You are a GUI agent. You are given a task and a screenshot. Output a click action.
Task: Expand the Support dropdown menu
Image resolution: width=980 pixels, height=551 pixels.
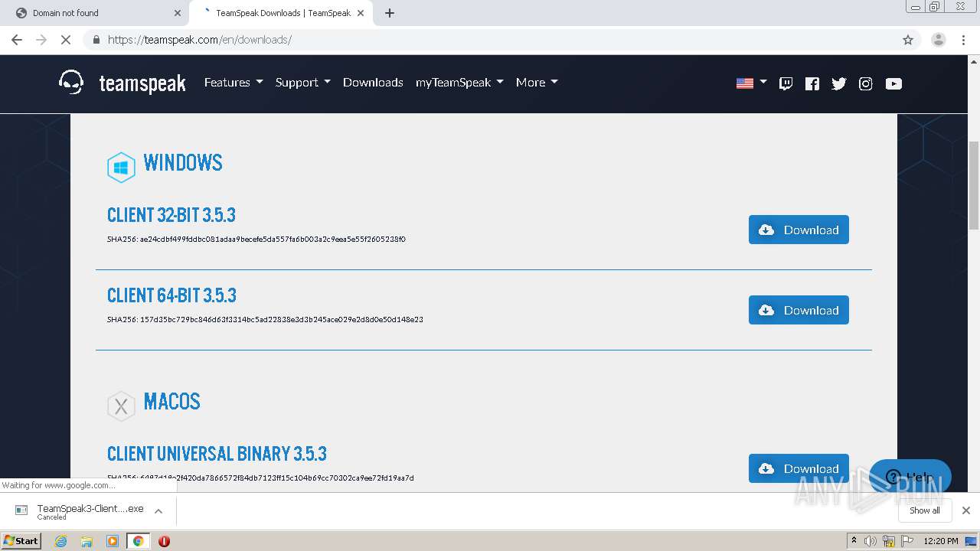tap(303, 83)
